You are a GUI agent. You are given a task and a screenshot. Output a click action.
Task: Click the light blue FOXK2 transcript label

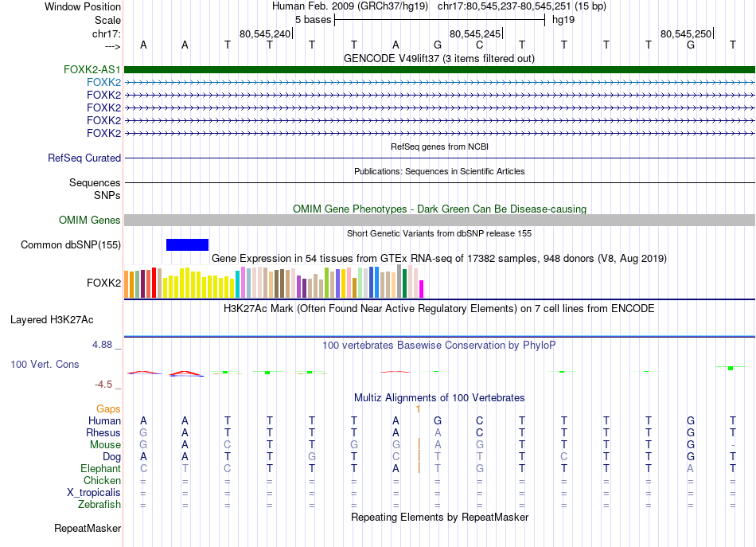pos(103,83)
